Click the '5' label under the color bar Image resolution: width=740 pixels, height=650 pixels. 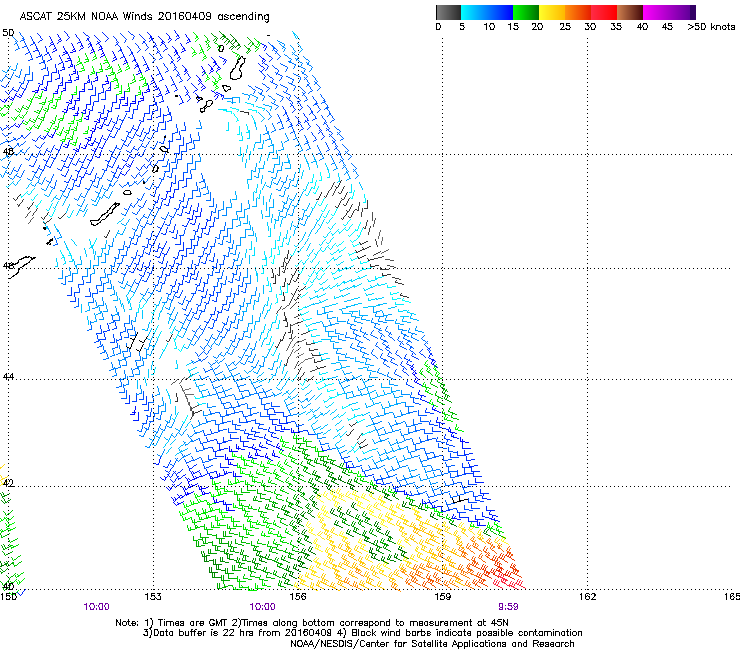pyautogui.click(x=462, y=27)
